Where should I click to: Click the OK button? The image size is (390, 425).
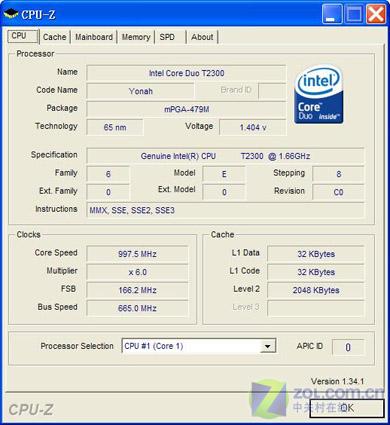point(347,408)
